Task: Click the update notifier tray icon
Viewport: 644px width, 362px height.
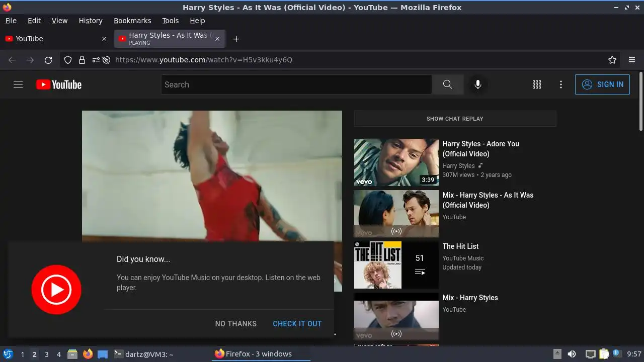Action: point(616,354)
